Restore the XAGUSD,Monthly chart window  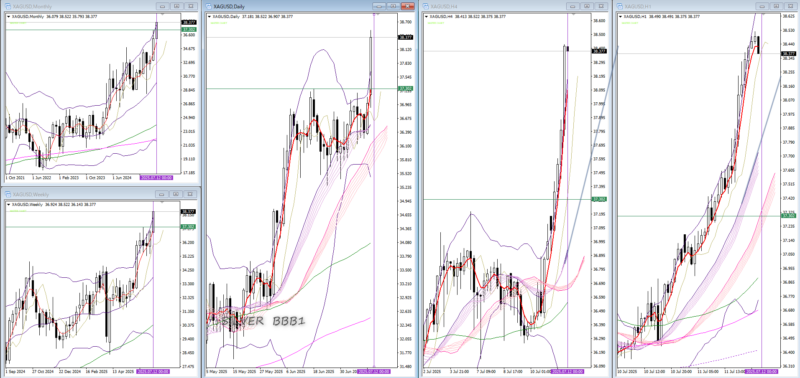(x=176, y=6)
